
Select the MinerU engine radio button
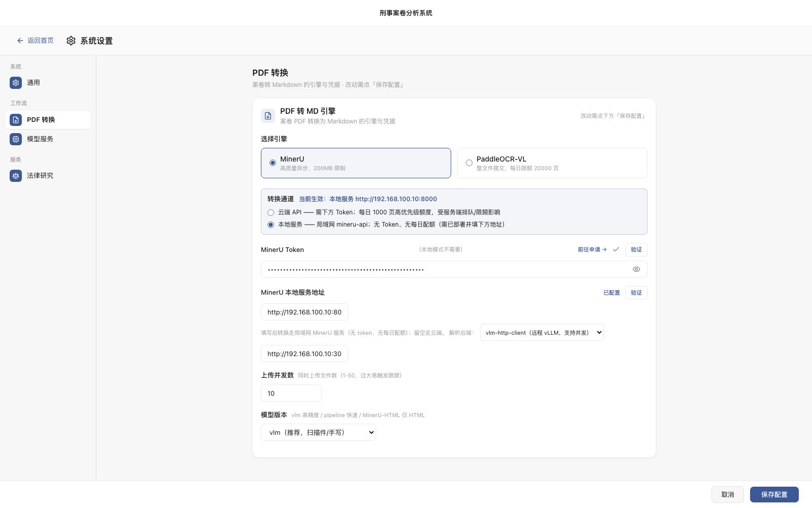(273, 163)
